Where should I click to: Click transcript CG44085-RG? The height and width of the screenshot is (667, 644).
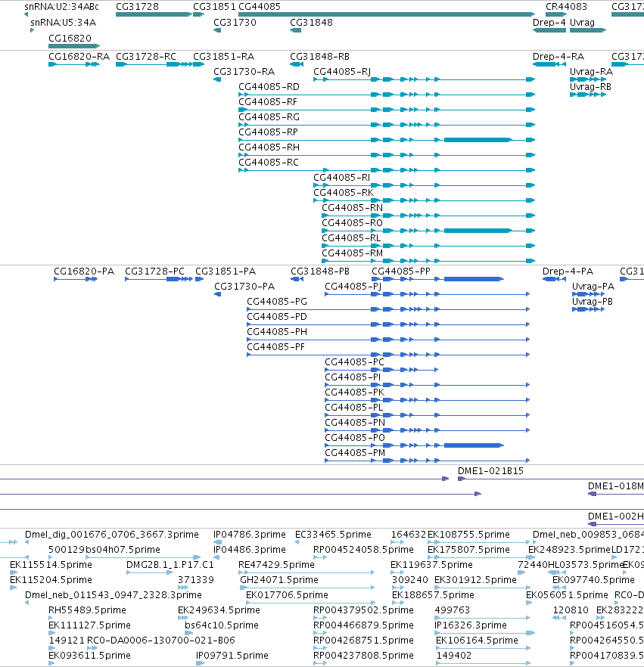[387, 125]
